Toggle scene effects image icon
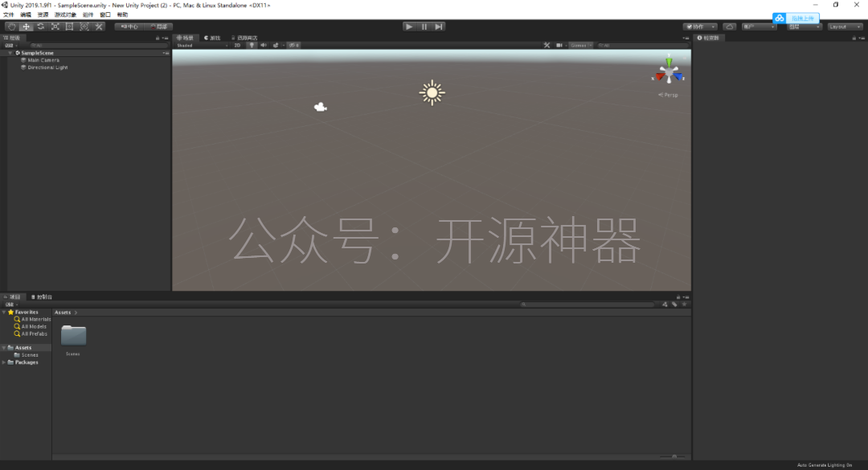 pos(276,46)
